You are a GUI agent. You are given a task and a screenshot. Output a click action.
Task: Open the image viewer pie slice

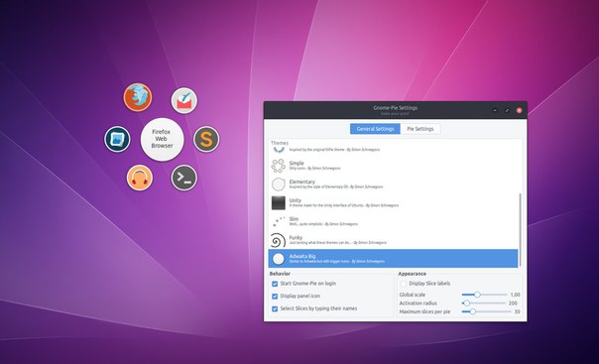117,139
